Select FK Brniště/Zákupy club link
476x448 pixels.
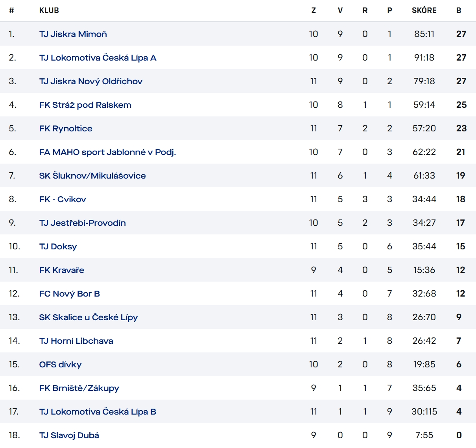(79, 388)
